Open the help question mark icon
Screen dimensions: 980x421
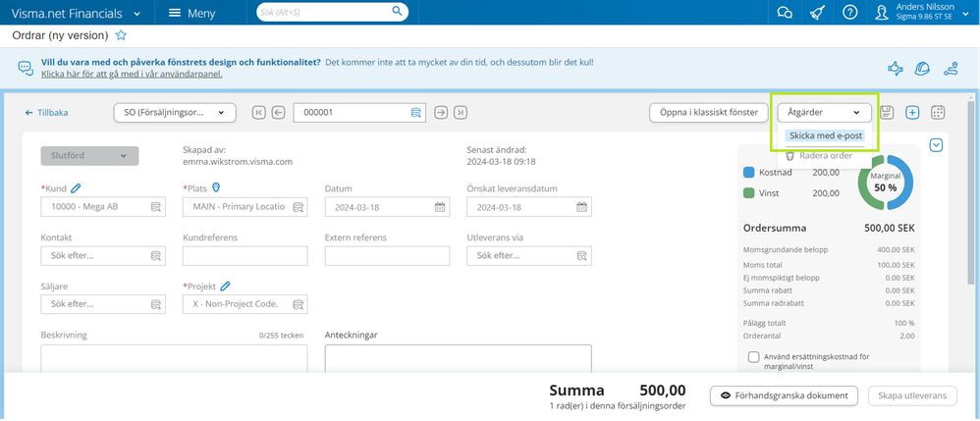pyautogui.click(x=850, y=13)
